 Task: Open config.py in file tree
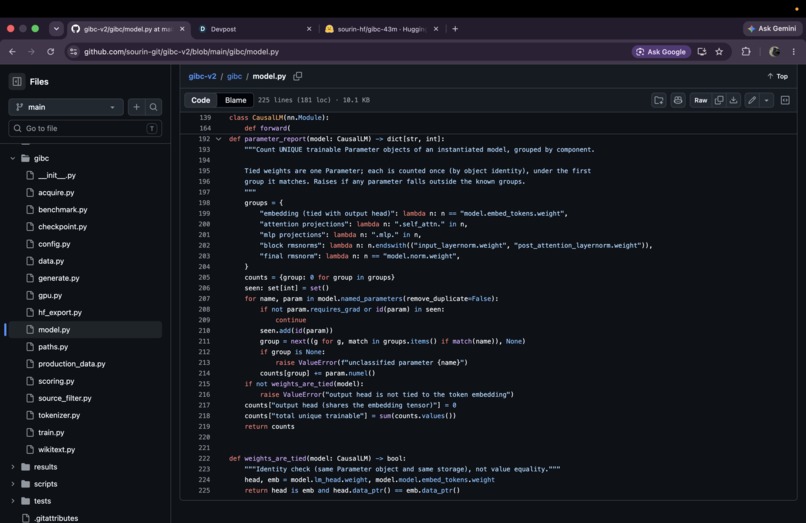point(54,244)
